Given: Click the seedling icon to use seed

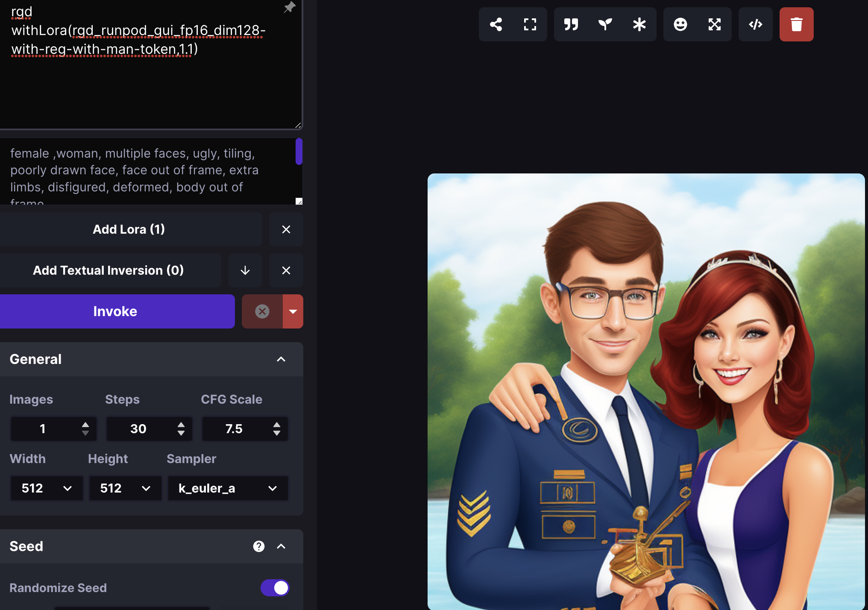Looking at the screenshot, I should tap(605, 24).
